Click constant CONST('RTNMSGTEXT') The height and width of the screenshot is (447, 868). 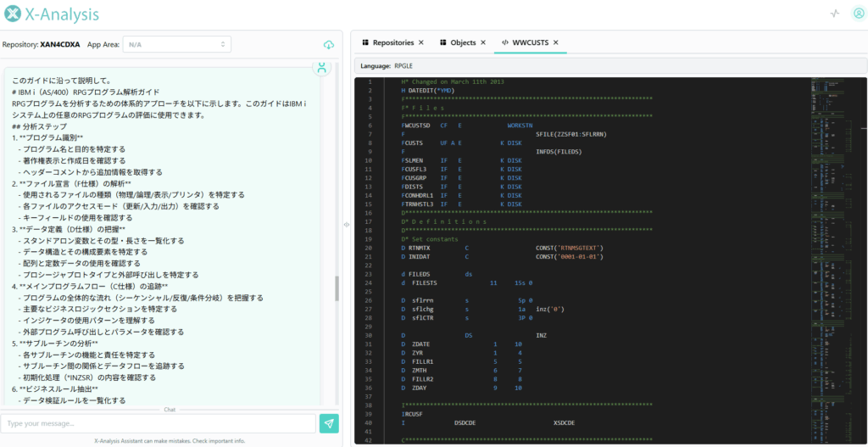[x=570, y=249]
